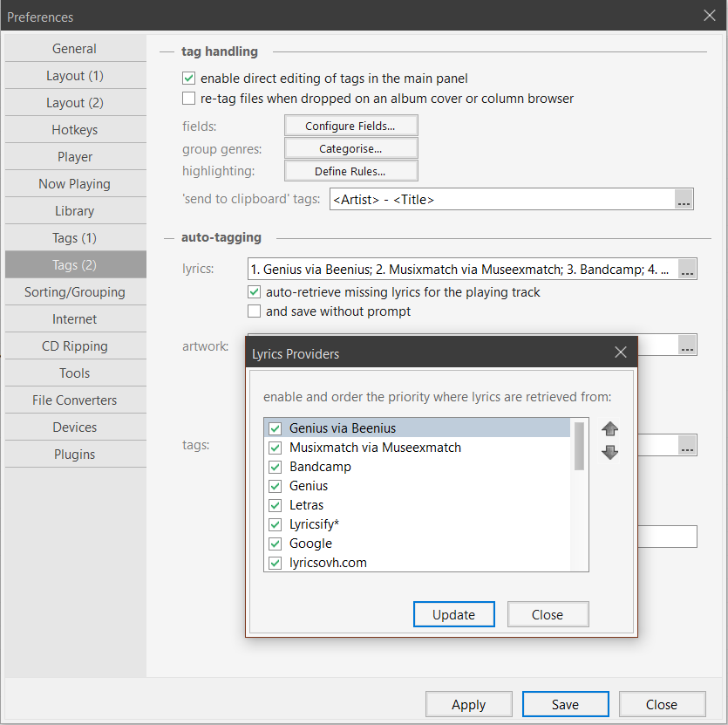Viewport: 728px width, 725px height.
Task: Uncheck Google lyrics provider
Action: [x=275, y=544]
